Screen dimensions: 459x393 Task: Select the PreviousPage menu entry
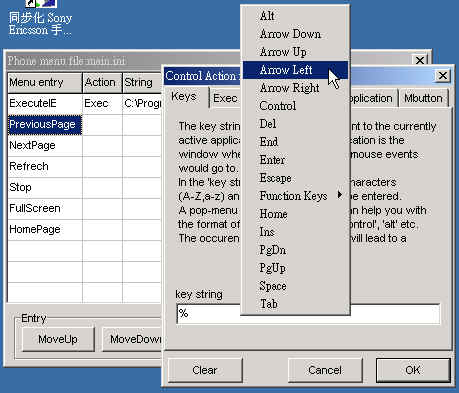[45, 124]
